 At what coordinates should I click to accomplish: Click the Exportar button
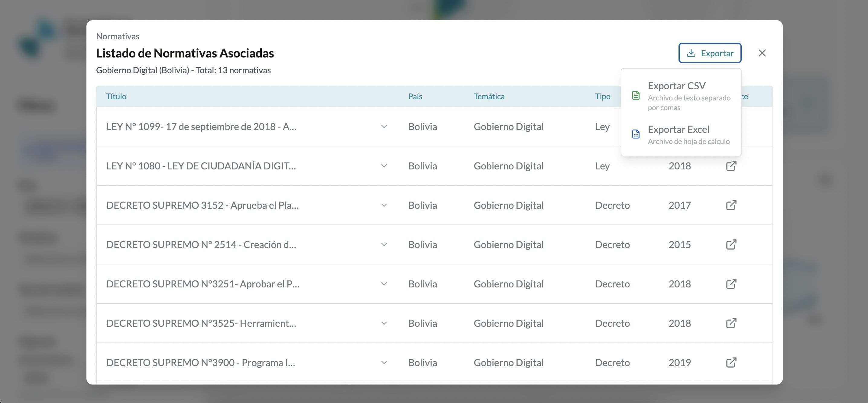click(710, 53)
